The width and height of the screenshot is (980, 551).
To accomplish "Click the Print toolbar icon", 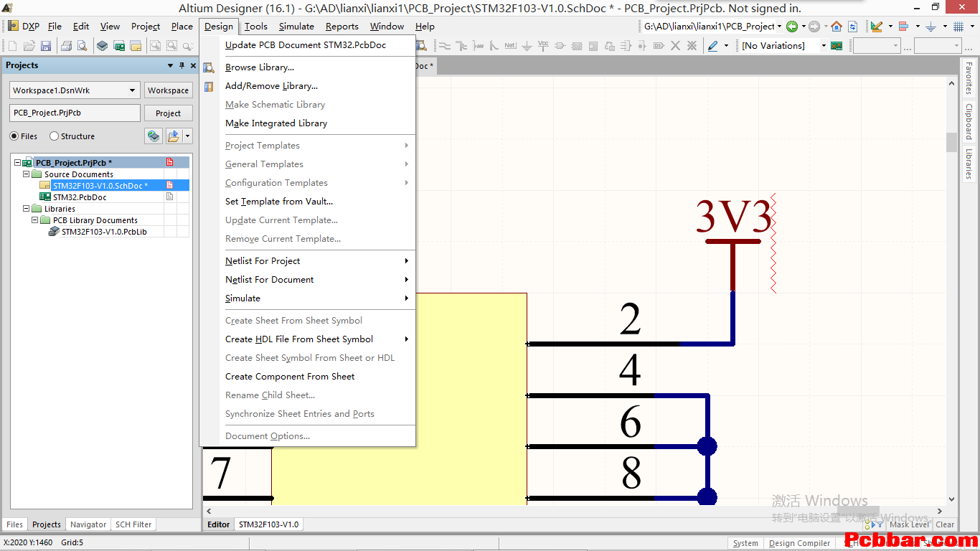I will (67, 46).
